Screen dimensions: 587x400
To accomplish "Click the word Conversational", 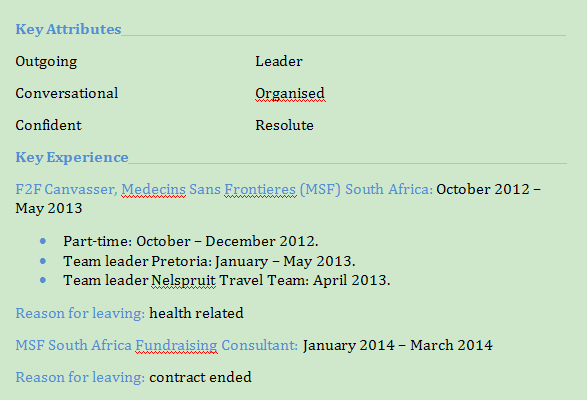I will [x=67, y=93].
